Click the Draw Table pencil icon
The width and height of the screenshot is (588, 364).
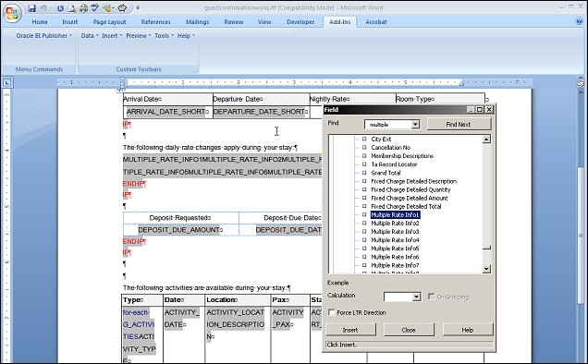[x=108, y=8]
